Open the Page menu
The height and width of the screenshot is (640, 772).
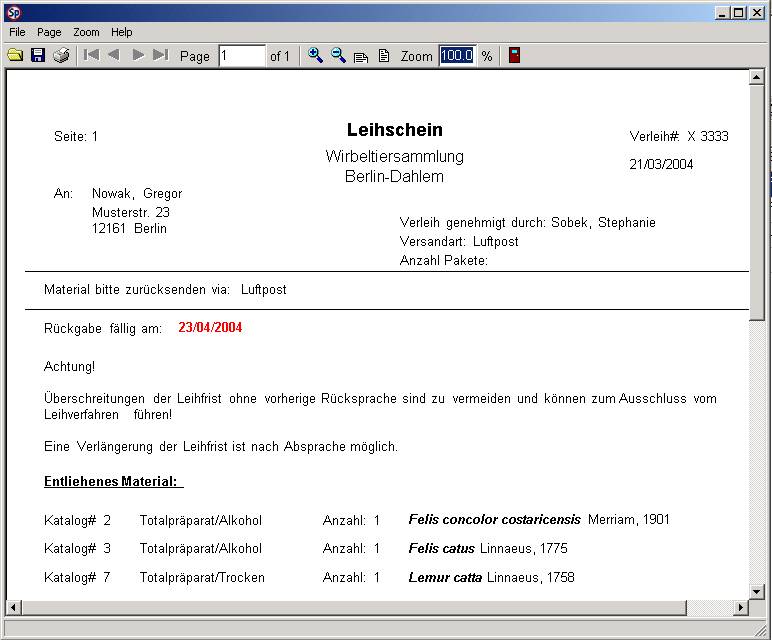point(49,32)
